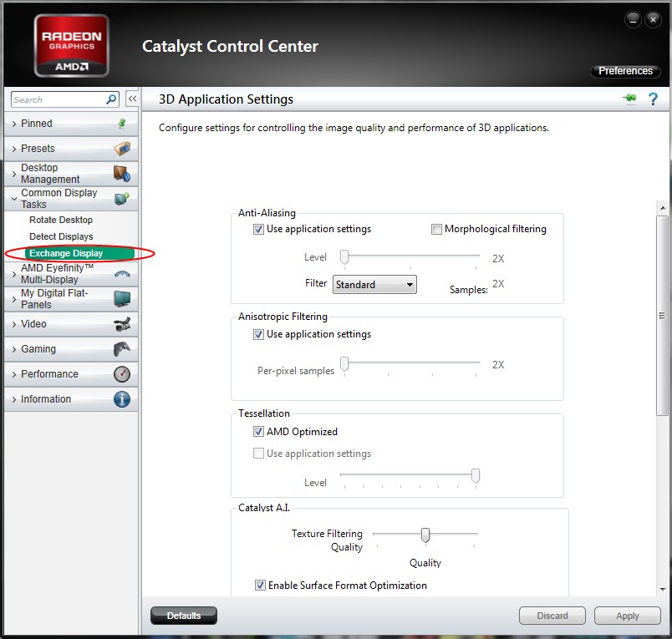Uncheck AMD Optimized tessellation checkbox
The image size is (672, 639).
(x=258, y=431)
